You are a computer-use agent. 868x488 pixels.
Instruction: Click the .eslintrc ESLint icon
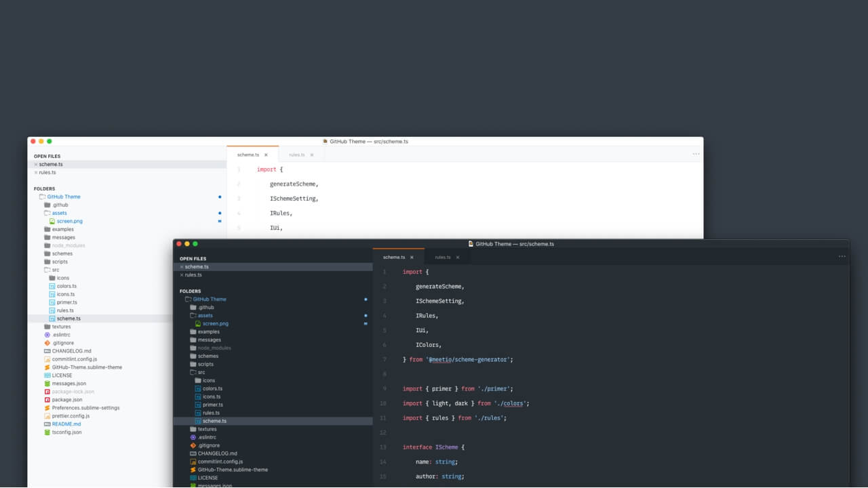point(192,437)
